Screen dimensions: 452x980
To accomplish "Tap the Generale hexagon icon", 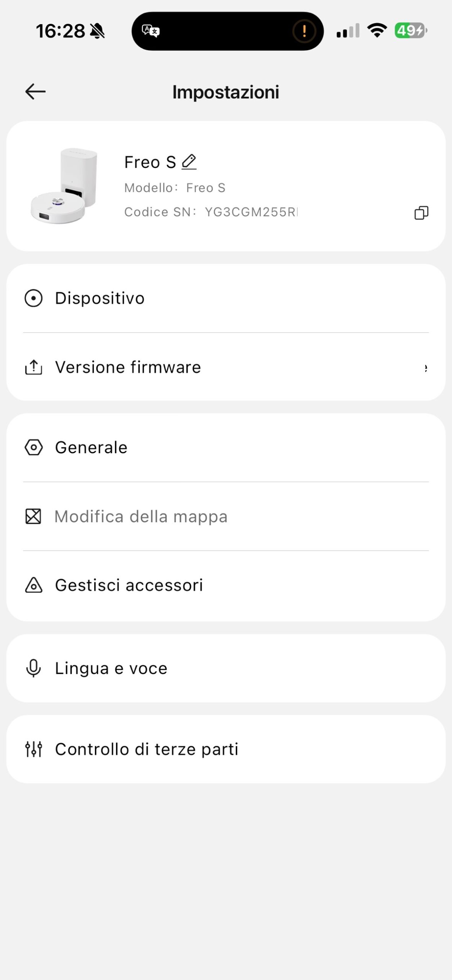I will pyautogui.click(x=34, y=448).
